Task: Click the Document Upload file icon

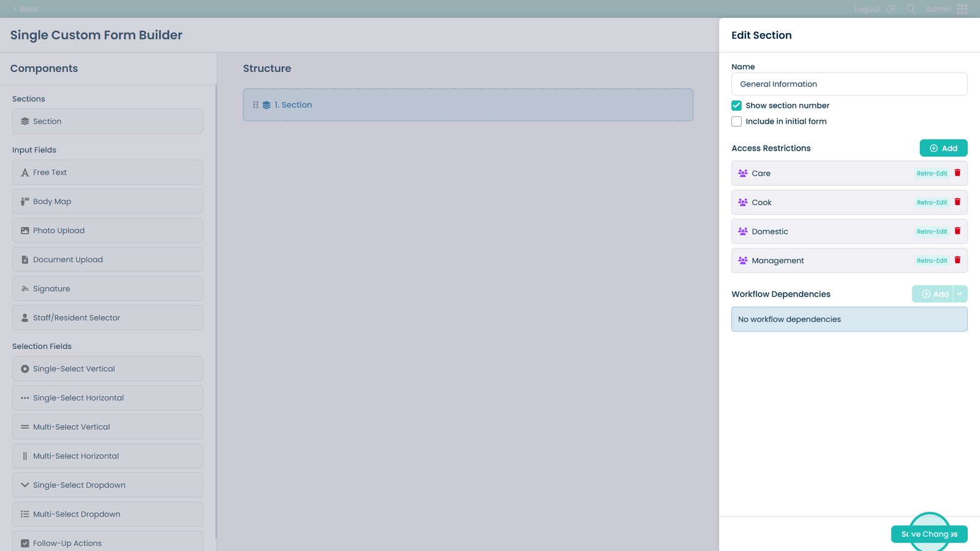Action: (25, 260)
